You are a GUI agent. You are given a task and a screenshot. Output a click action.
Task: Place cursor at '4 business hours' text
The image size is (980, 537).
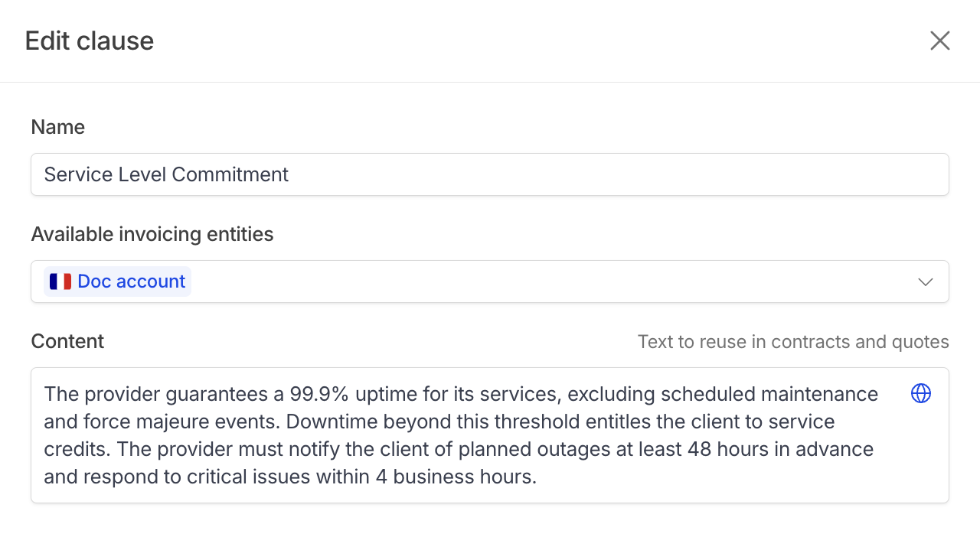click(x=456, y=477)
